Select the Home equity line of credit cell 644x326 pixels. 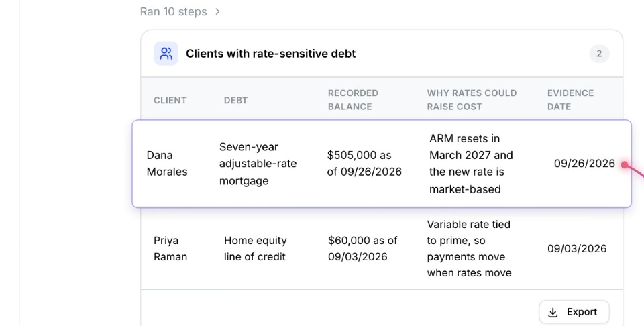256,248
